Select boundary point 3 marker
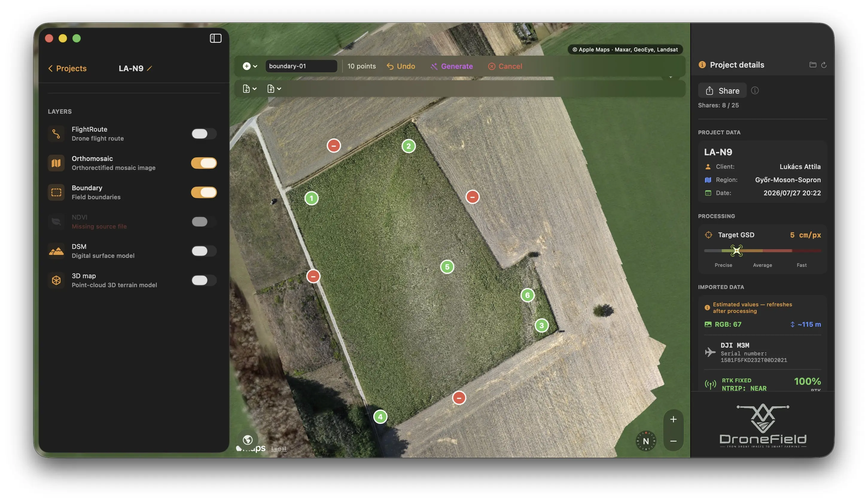Image resolution: width=868 pixels, height=502 pixels. coord(541,325)
